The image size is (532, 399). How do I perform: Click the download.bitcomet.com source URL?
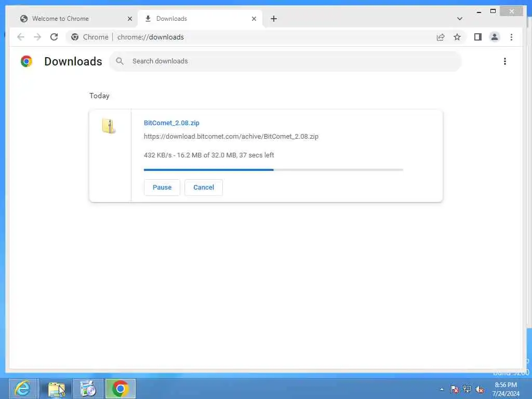point(231,137)
